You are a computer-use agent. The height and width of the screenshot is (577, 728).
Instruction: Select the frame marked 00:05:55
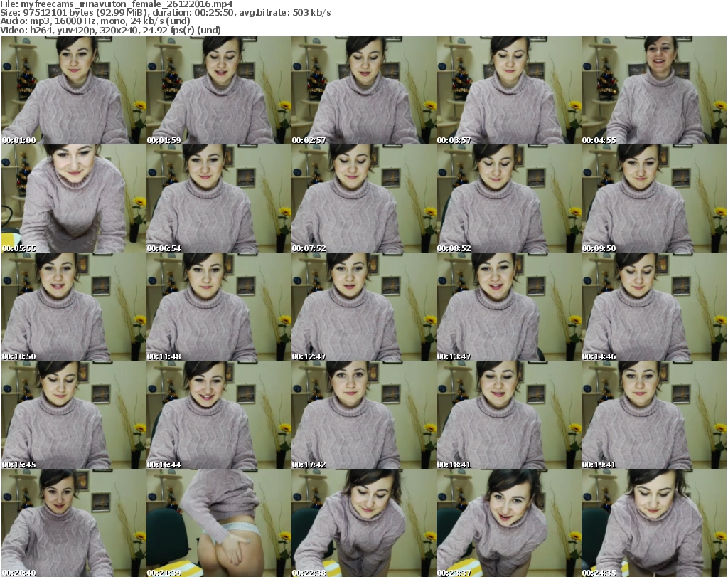(x=74, y=198)
